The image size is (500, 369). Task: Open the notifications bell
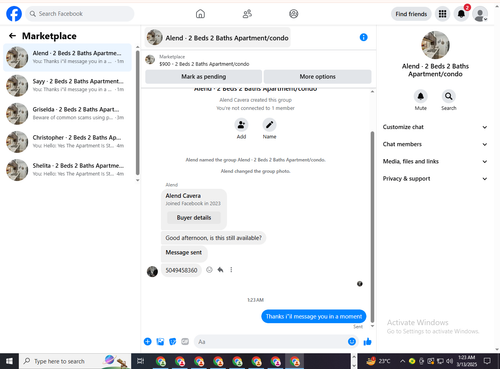461,14
